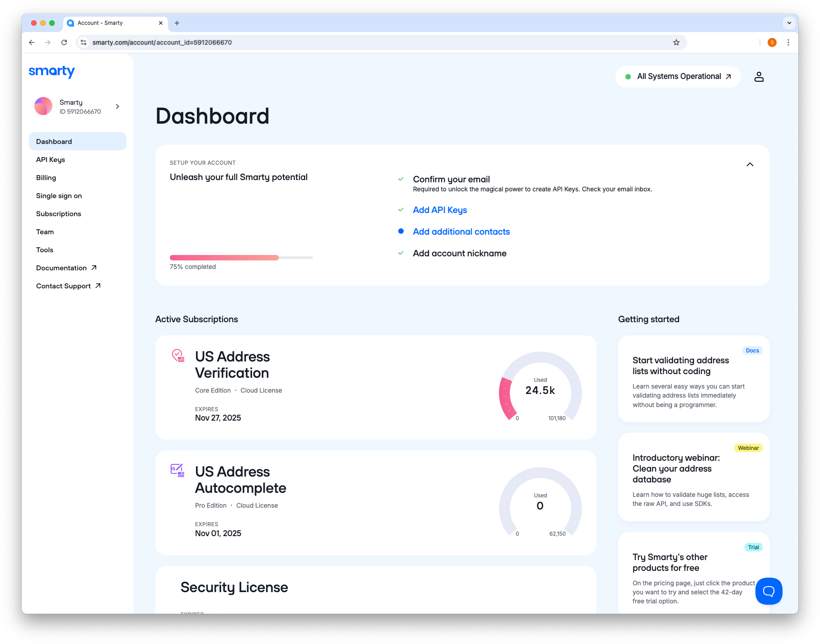Click the checkmark beside Add account nickname
Image resolution: width=820 pixels, height=644 pixels.
pos(401,253)
